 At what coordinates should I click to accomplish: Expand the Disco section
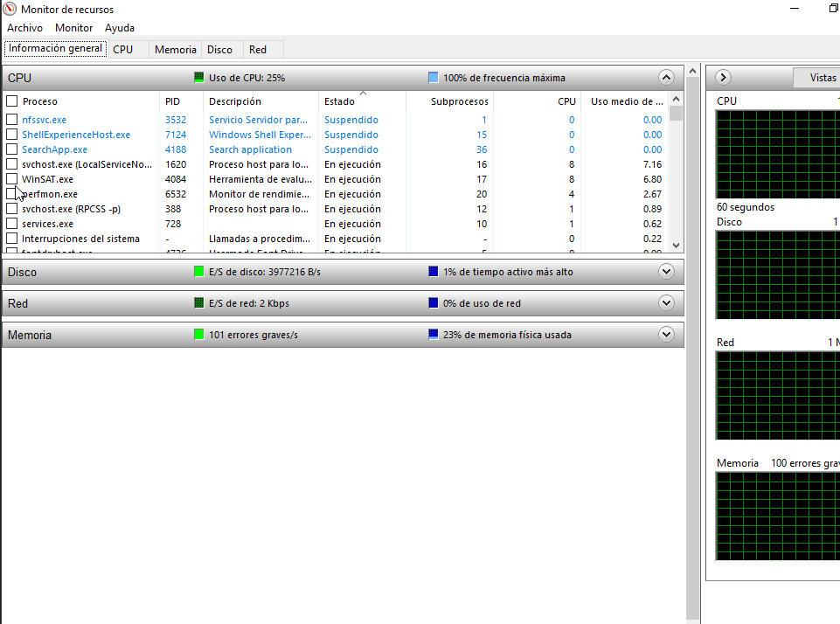(667, 272)
